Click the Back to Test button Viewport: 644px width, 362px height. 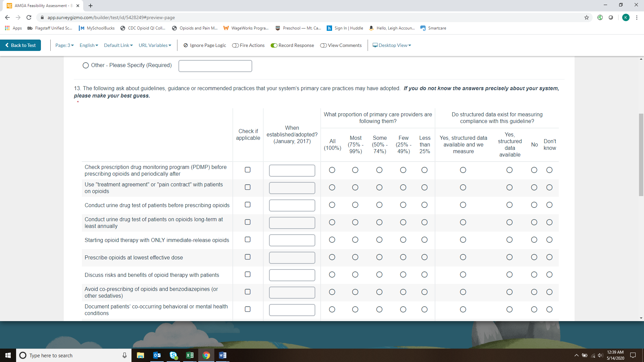pyautogui.click(x=20, y=45)
